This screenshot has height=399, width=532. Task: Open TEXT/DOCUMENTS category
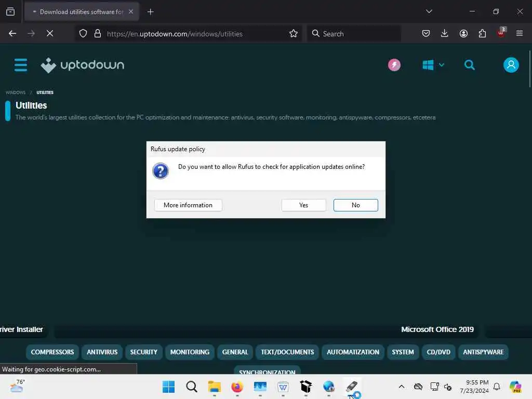coord(287,352)
